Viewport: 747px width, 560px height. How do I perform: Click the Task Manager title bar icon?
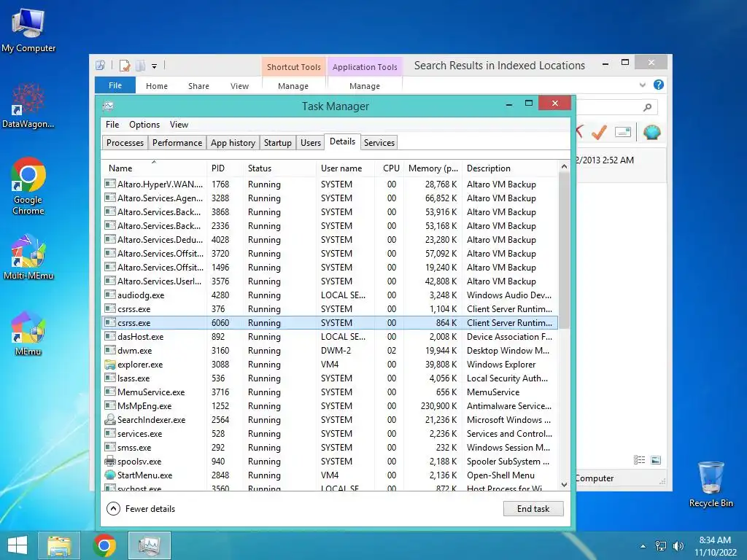click(108, 106)
